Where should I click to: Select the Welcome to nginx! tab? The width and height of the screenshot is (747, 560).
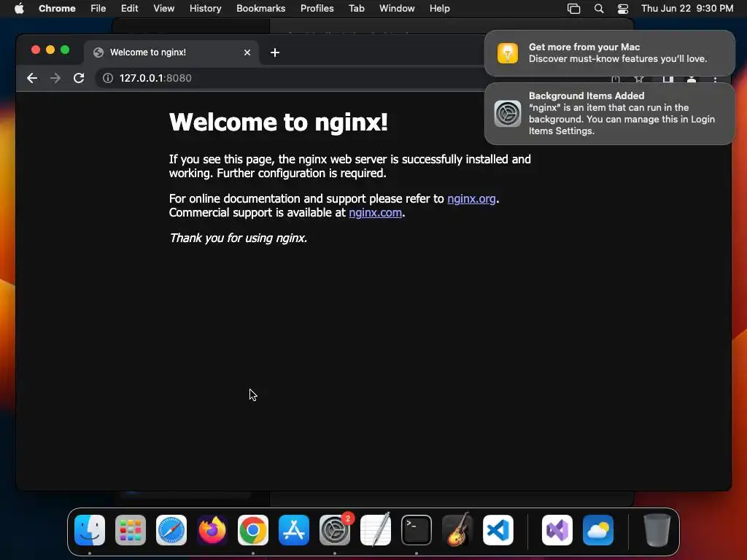click(x=171, y=52)
